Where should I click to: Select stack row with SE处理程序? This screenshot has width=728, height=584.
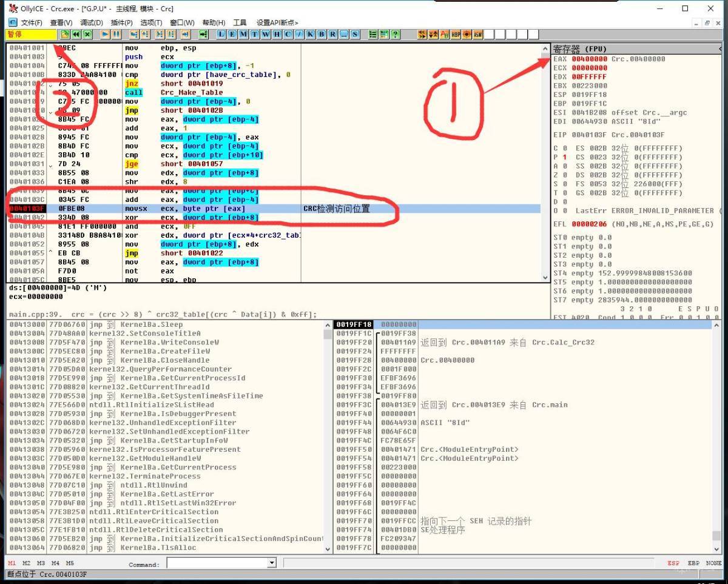[524, 529]
